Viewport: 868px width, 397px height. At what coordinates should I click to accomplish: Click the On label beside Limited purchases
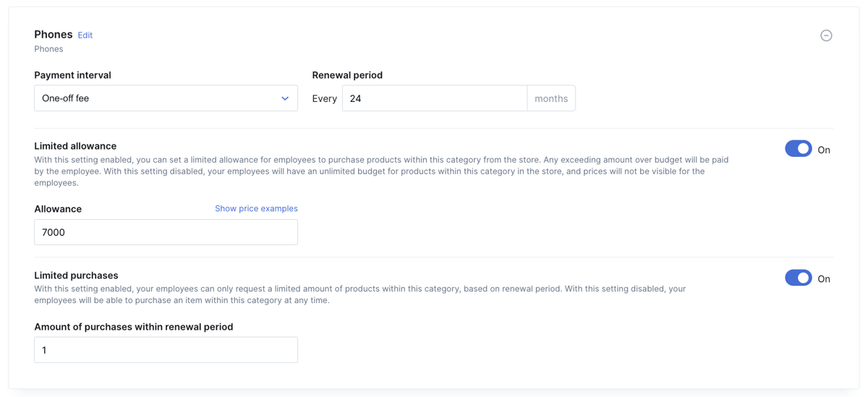(x=824, y=278)
